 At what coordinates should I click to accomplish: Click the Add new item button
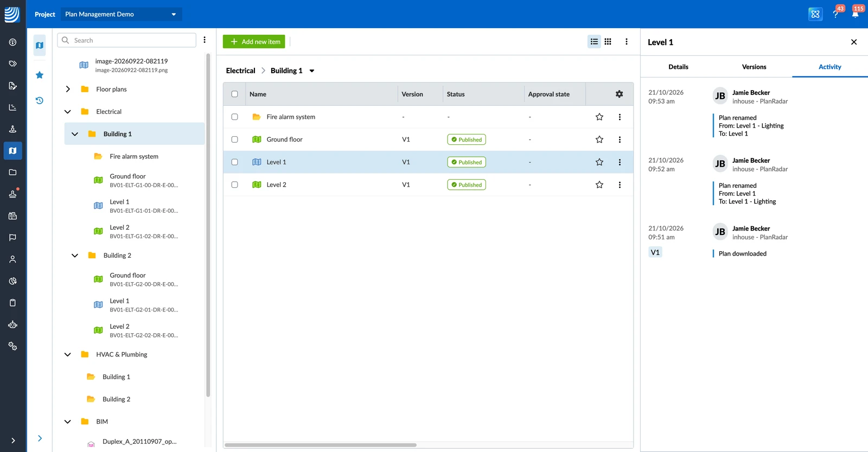[254, 42]
